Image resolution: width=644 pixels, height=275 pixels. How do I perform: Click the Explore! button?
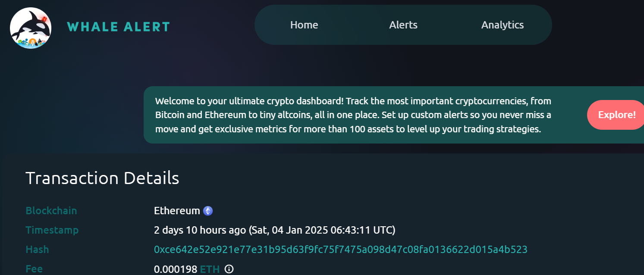pyautogui.click(x=616, y=115)
